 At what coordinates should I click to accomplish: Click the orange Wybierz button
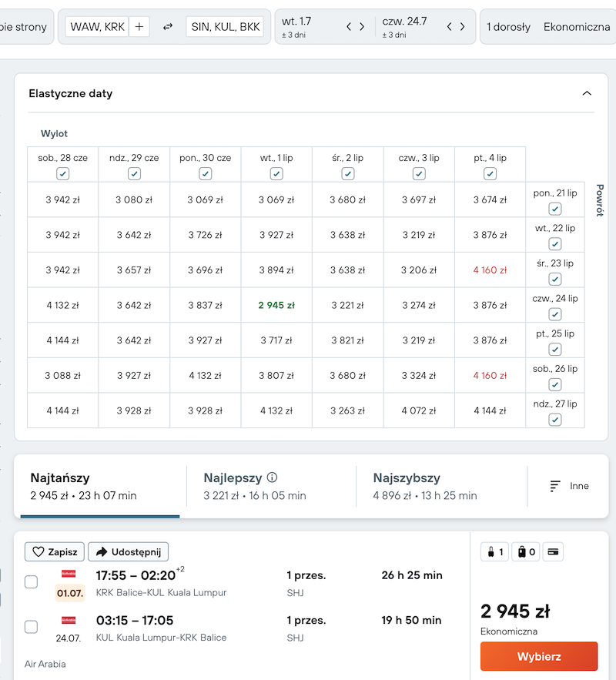tap(539, 657)
